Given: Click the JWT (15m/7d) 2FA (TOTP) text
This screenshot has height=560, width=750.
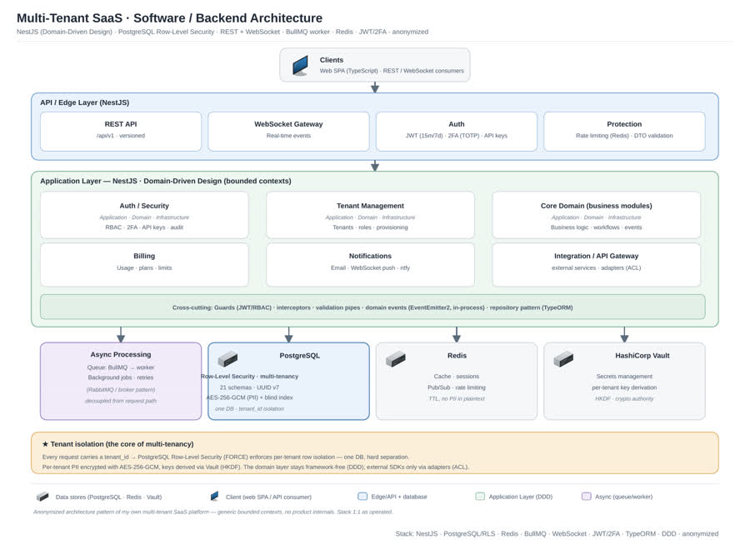Looking at the screenshot, I should coord(457,135).
